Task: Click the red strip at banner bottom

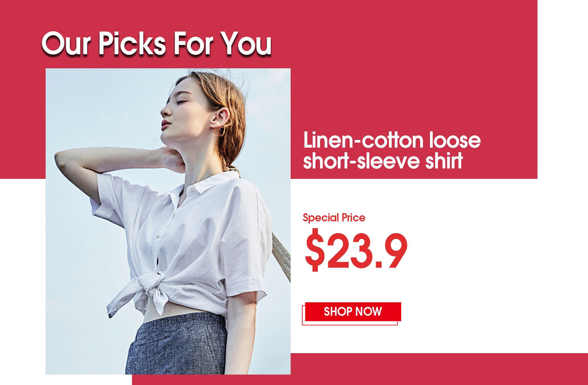Action: tap(360, 369)
